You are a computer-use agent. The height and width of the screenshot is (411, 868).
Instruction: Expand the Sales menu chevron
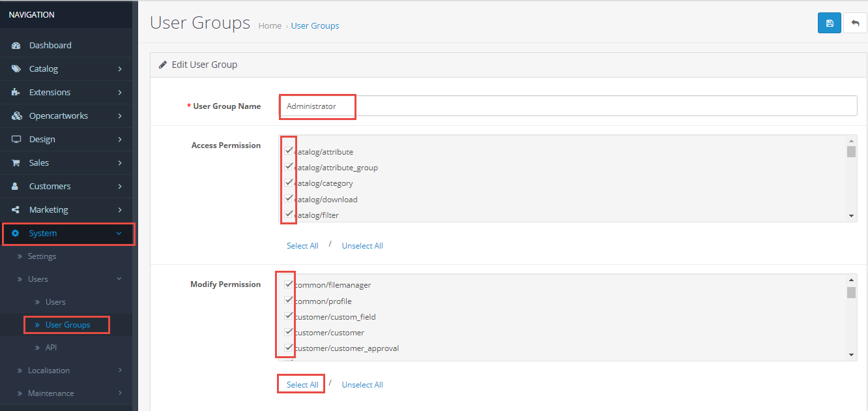(120, 163)
